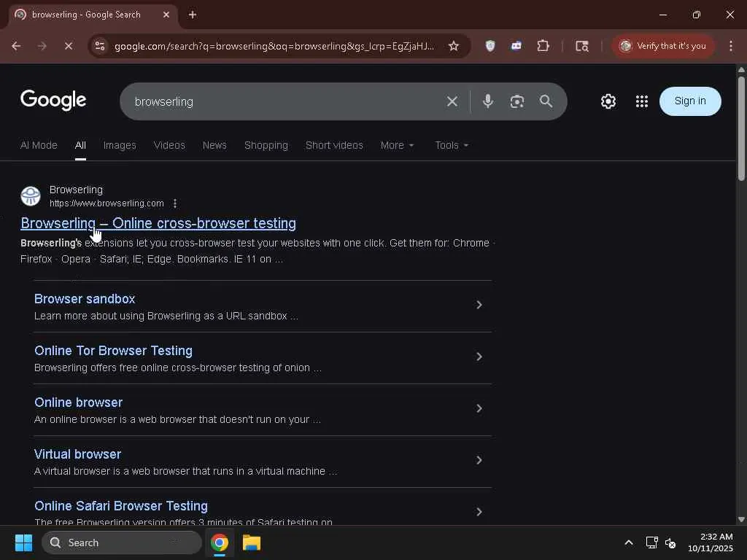
Task: Expand the Browser sandbox sitelink chevron
Action: [x=479, y=305]
